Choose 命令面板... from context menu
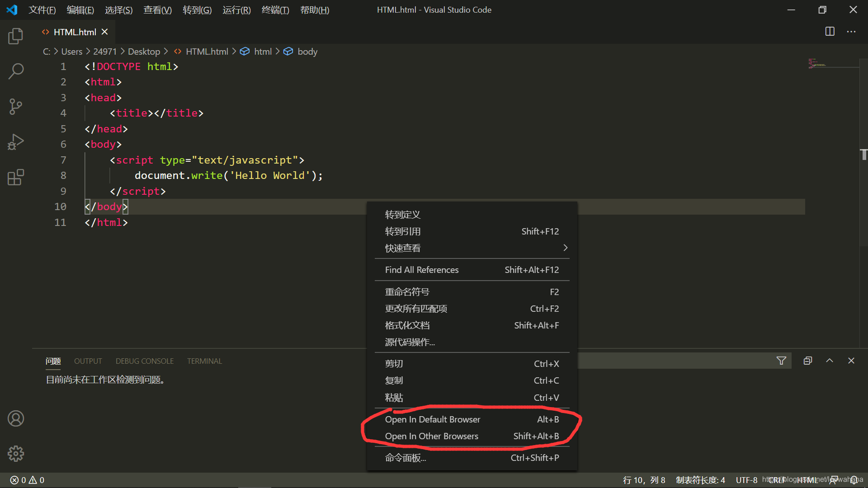This screenshot has width=868, height=488. pyautogui.click(x=472, y=458)
